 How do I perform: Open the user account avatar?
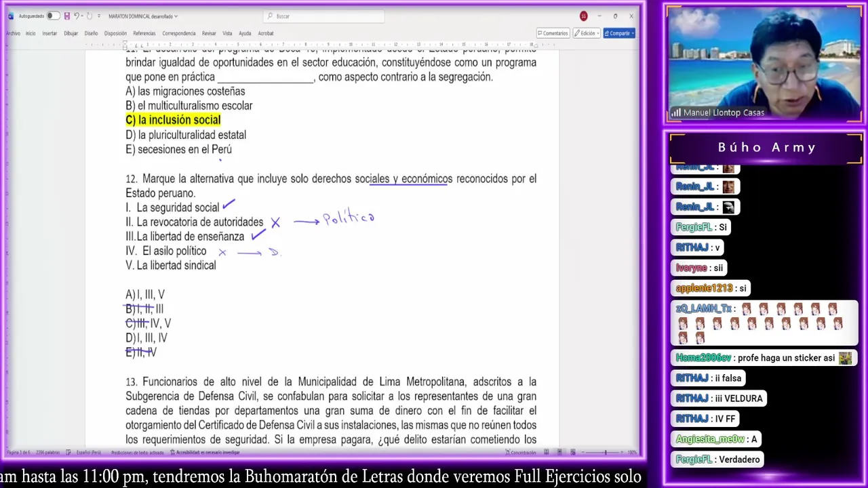[x=583, y=16]
